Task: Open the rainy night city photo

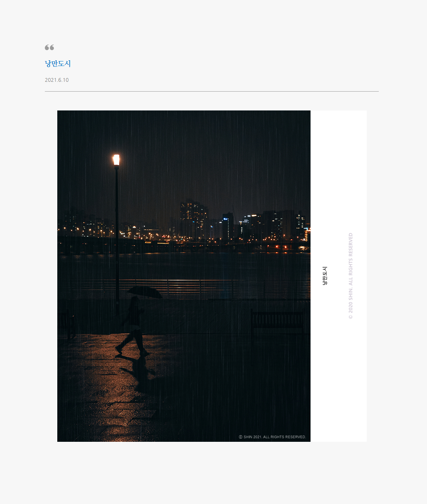Action: tap(184, 276)
